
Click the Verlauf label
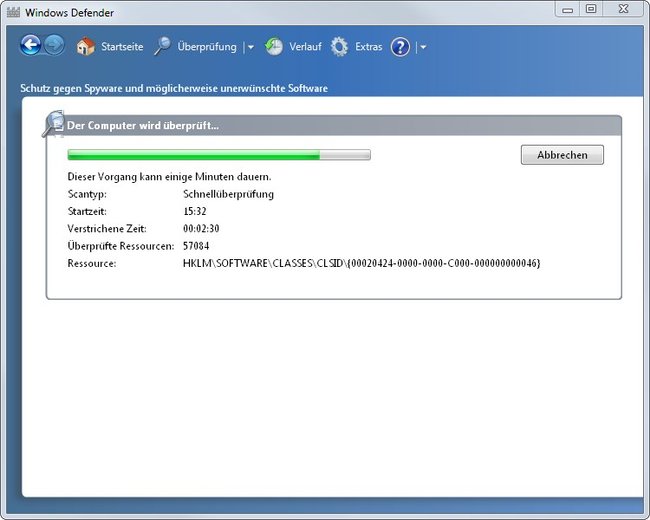(305, 46)
